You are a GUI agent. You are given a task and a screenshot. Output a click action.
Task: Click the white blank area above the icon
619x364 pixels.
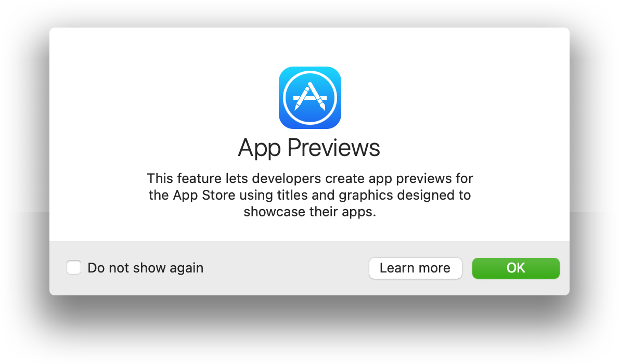pos(310,47)
